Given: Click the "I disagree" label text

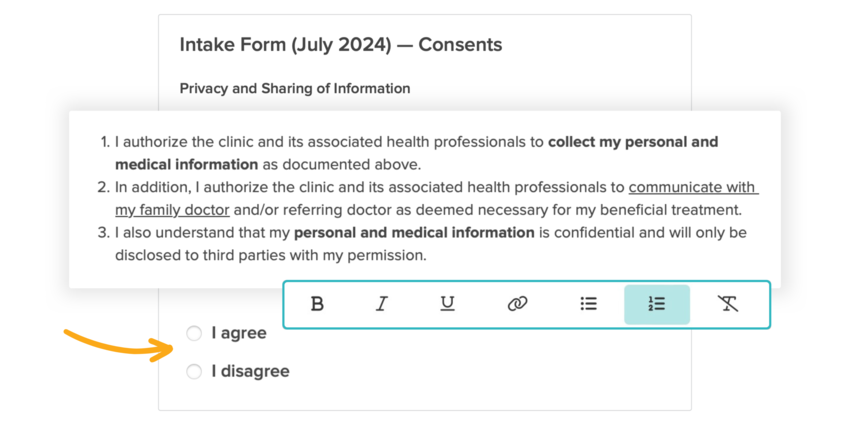Looking at the screenshot, I should click(x=250, y=372).
